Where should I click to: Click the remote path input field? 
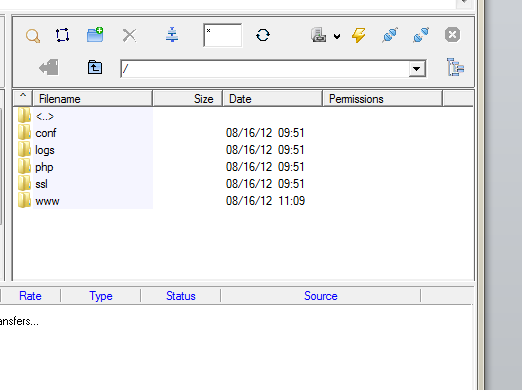[265, 69]
